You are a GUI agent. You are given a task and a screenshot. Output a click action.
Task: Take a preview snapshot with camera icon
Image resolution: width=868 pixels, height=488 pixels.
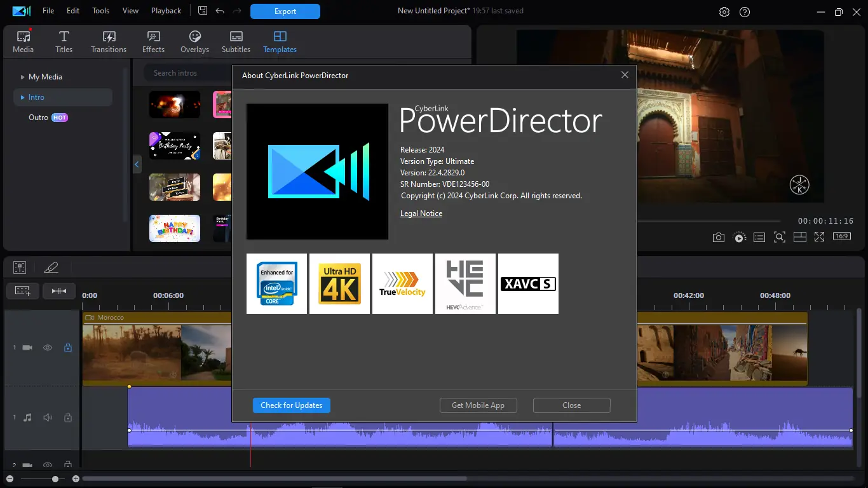[x=718, y=237]
